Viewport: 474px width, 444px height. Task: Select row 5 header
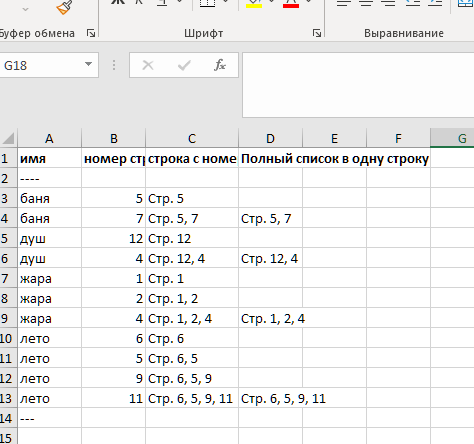point(8,238)
